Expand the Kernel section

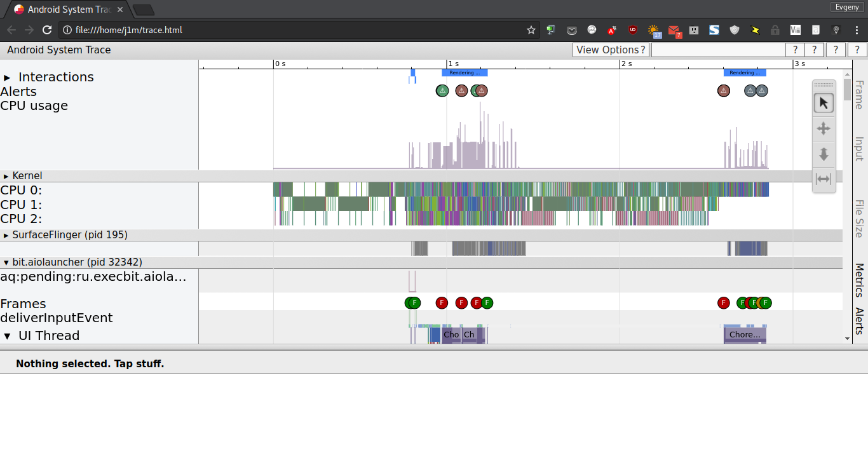6,176
